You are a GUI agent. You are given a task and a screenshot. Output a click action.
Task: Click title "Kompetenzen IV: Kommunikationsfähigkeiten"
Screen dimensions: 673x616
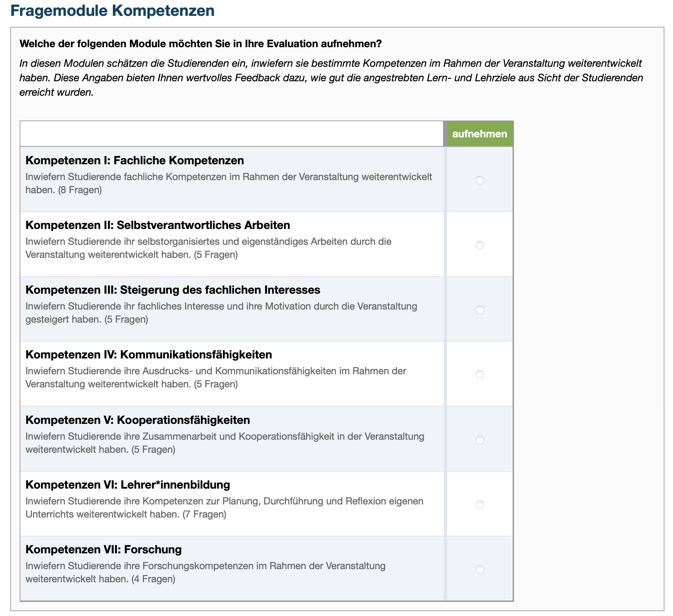[x=149, y=355]
